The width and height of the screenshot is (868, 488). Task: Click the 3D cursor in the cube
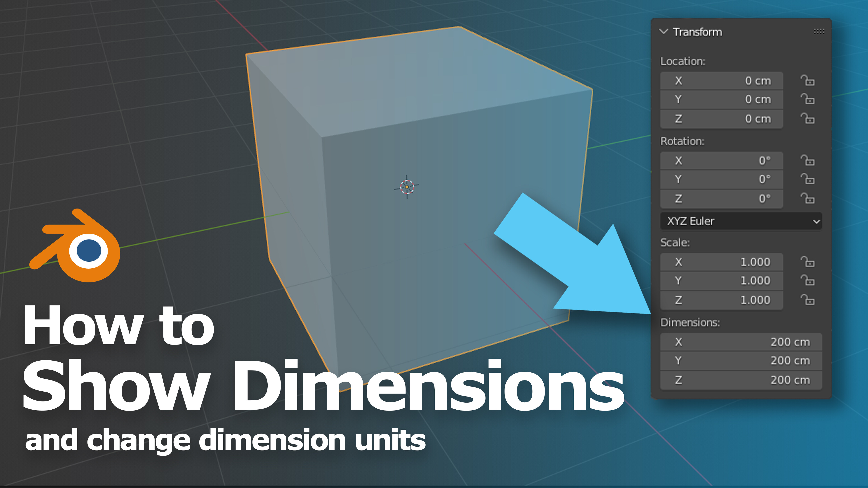pos(407,187)
